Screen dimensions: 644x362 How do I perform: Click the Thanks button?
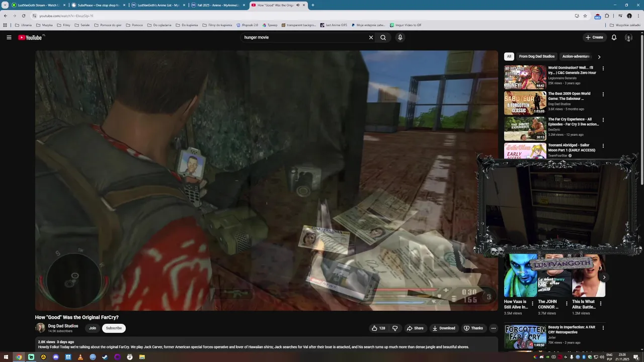click(473, 328)
